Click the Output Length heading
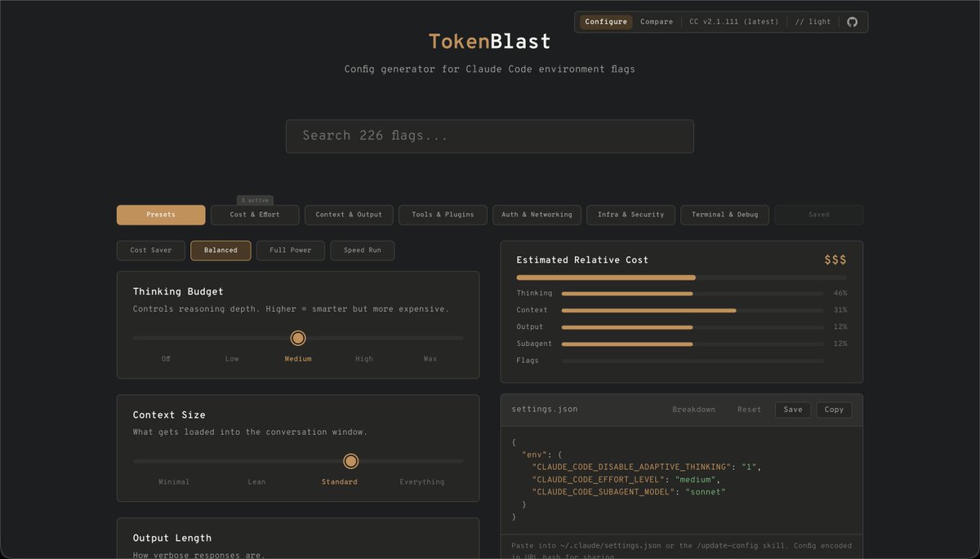 tap(172, 539)
